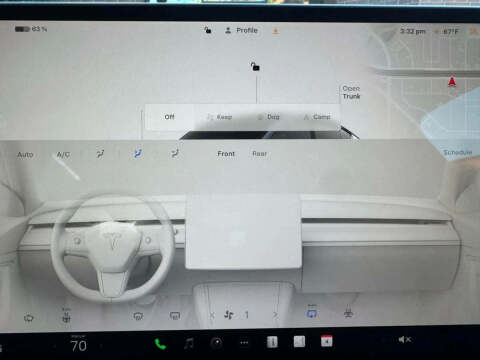This screenshot has width=480, height=360.
Task: Toggle the windshield airflow vent icon
Action: [x=100, y=154]
